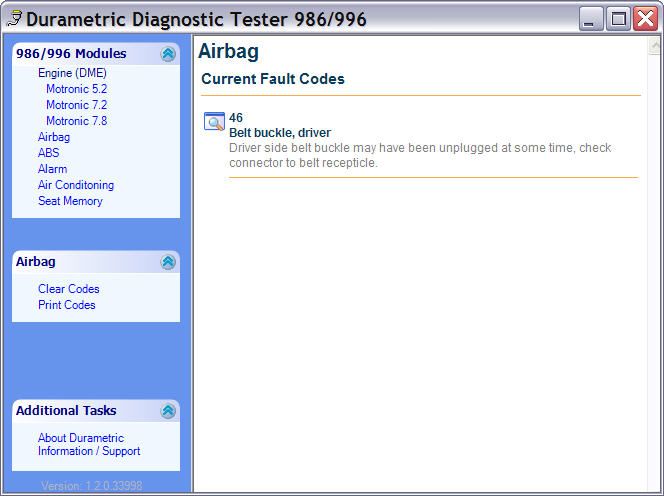Select Motronic 7.8 engine module
The width and height of the screenshot is (664, 496).
76,121
